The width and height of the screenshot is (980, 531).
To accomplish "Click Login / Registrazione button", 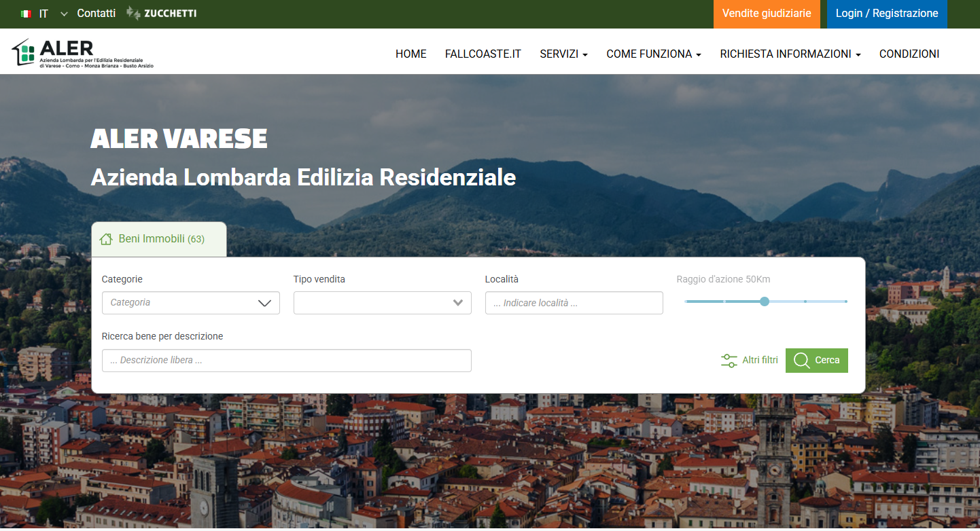I will tap(886, 14).
